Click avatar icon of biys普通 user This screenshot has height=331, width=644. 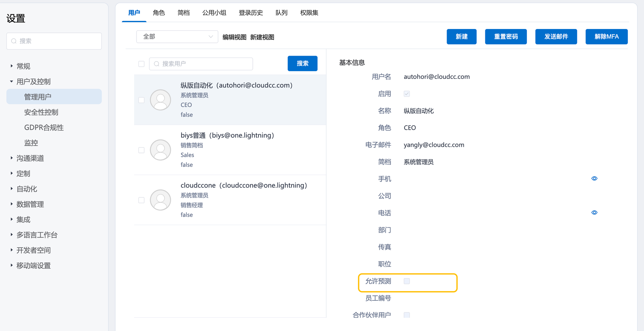tap(160, 150)
